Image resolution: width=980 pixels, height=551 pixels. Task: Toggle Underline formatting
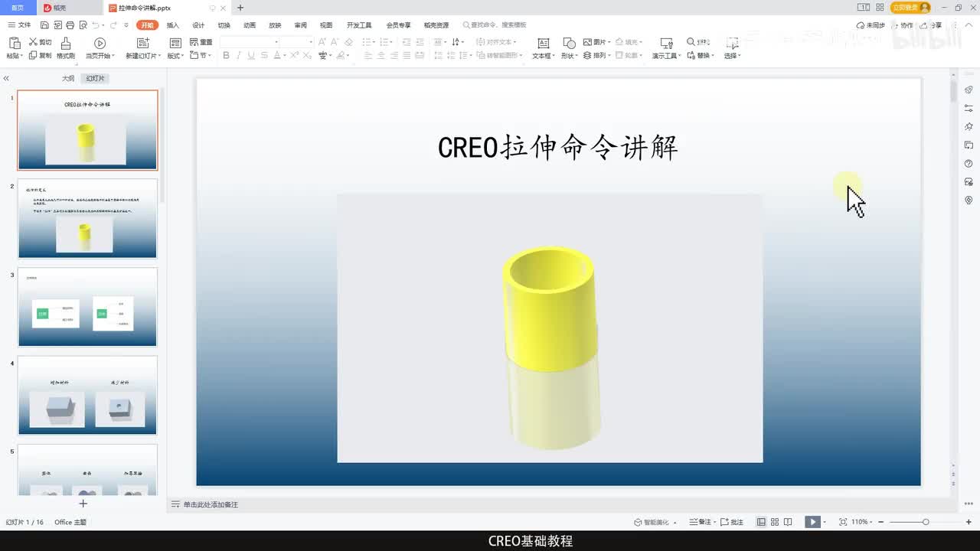251,56
